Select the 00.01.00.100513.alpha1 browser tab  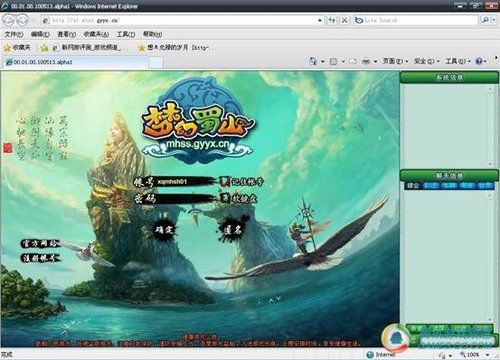coord(75,62)
